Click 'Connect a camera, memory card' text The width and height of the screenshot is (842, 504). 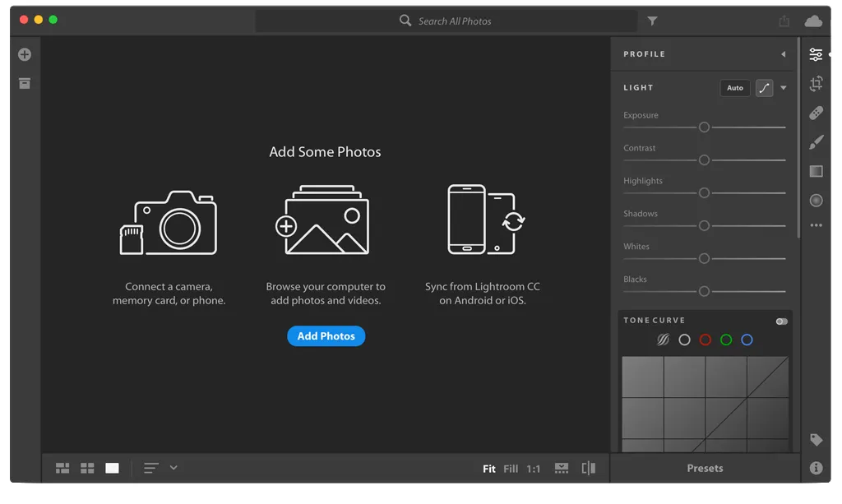tap(169, 294)
